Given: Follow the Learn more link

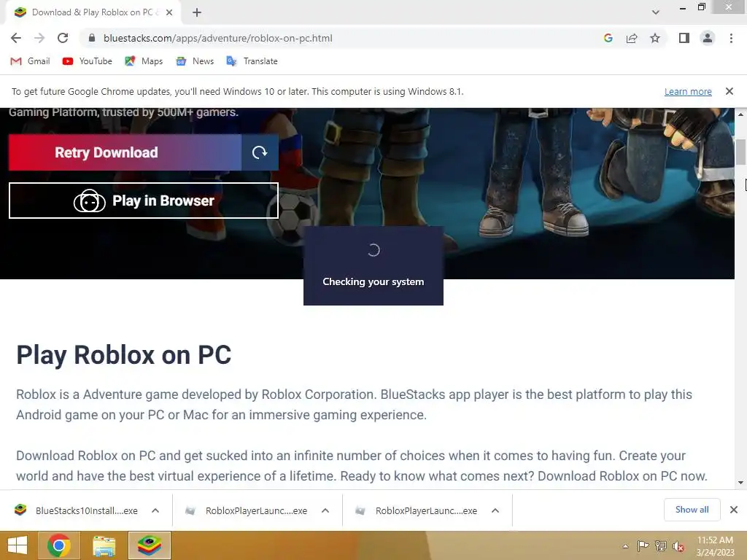Looking at the screenshot, I should [x=688, y=91].
